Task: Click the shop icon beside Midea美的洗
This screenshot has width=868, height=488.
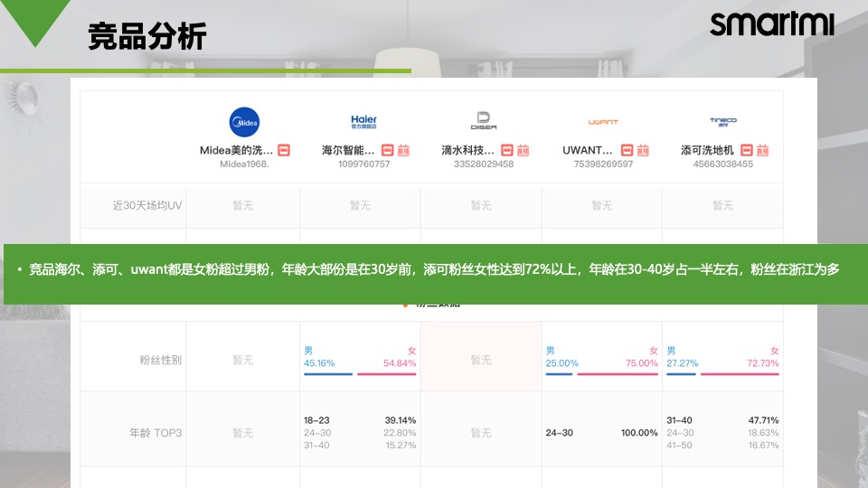Action: pyautogui.click(x=283, y=150)
